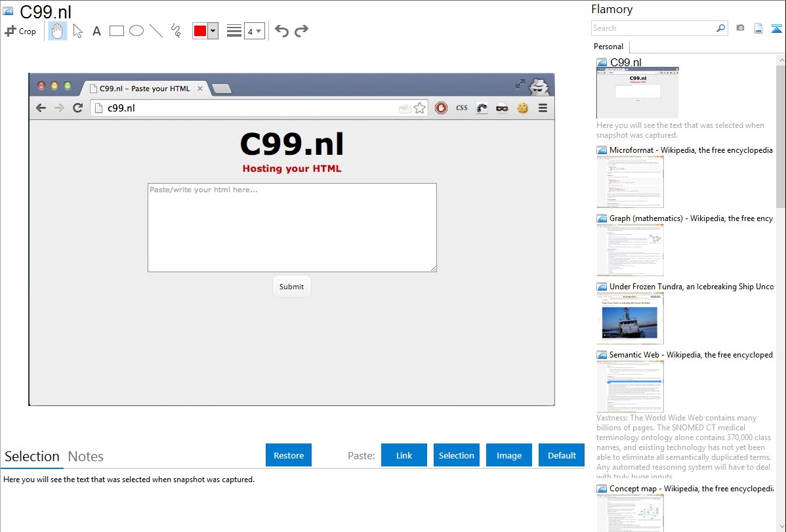
Task: Open the browser hamburger menu
Action: click(x=543, y=108)
